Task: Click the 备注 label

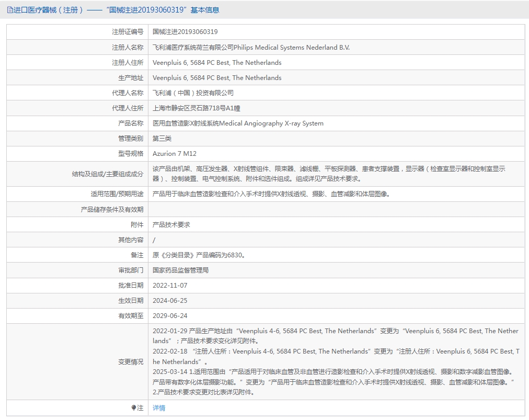Action: pos(137,255)
